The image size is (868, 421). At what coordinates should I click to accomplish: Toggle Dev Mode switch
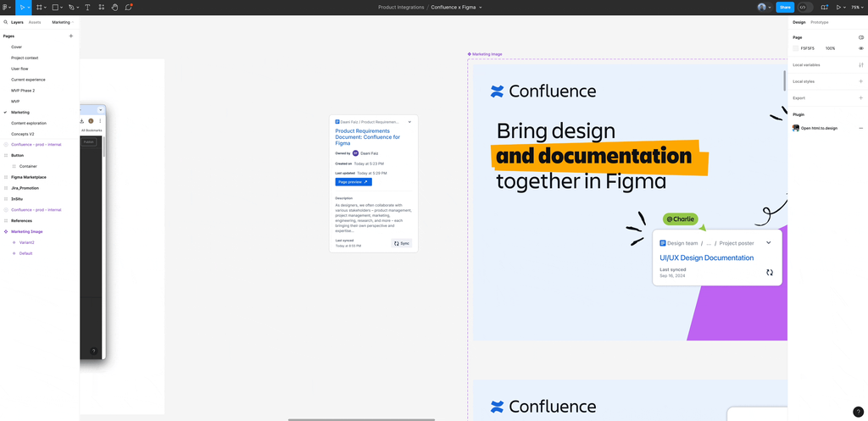click(x=804, y=7)
